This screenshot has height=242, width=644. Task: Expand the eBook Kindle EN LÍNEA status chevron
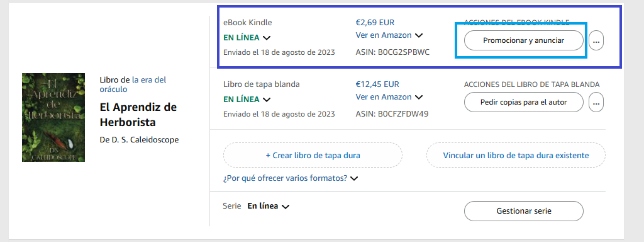click(x=267, y=38)
